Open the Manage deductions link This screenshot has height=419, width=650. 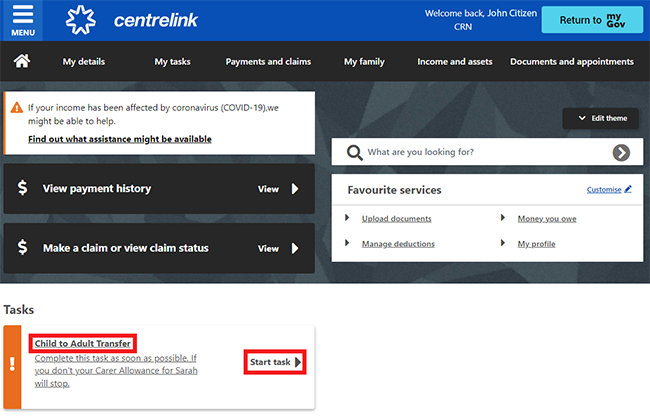398,244
